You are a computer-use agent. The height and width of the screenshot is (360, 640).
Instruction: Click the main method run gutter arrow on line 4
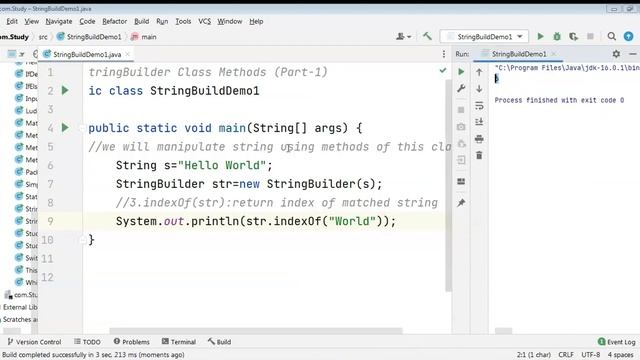point(65,128)
